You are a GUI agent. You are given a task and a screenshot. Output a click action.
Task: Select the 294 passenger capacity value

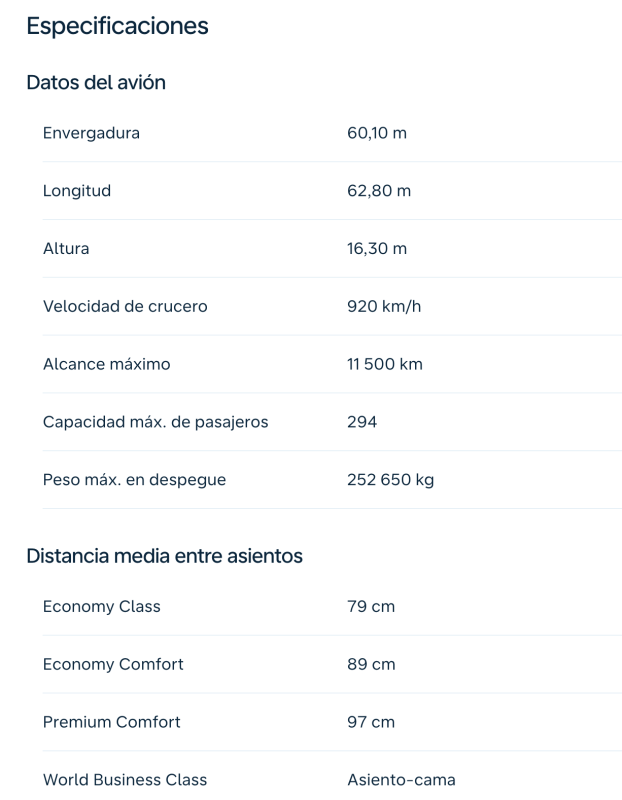[362, 422]
